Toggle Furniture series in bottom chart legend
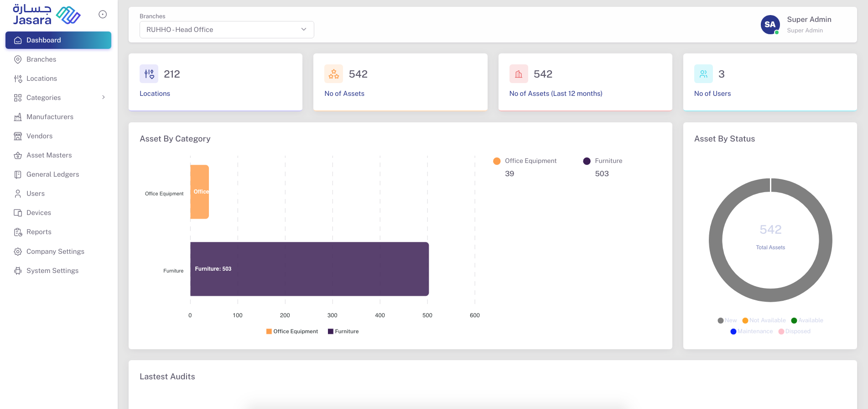This screenshot has width=868, height=409. point(343,331)
